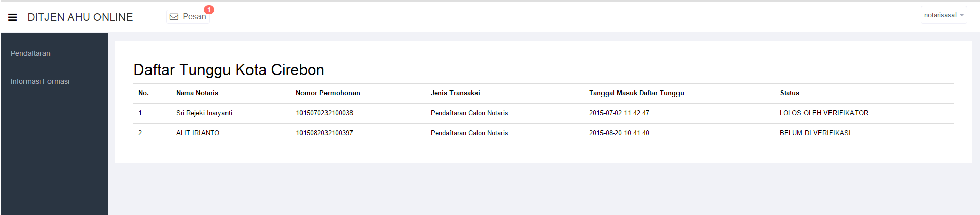Click the DITJEN AHU ONLINE title
This screenshot has height=215, width=980.
80,17
